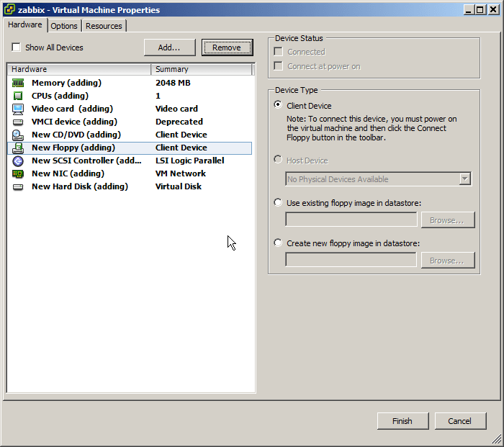Click the Finish button

tap(402, 421)
